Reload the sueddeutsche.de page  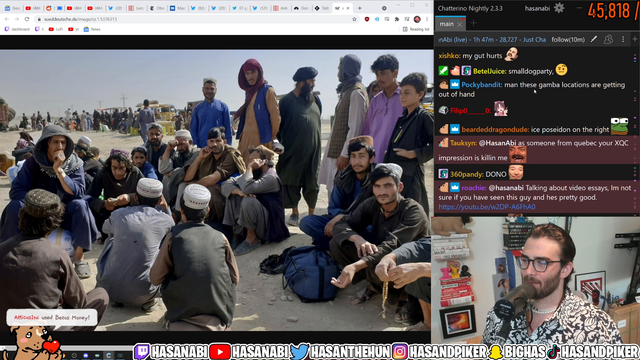point(27,19)
